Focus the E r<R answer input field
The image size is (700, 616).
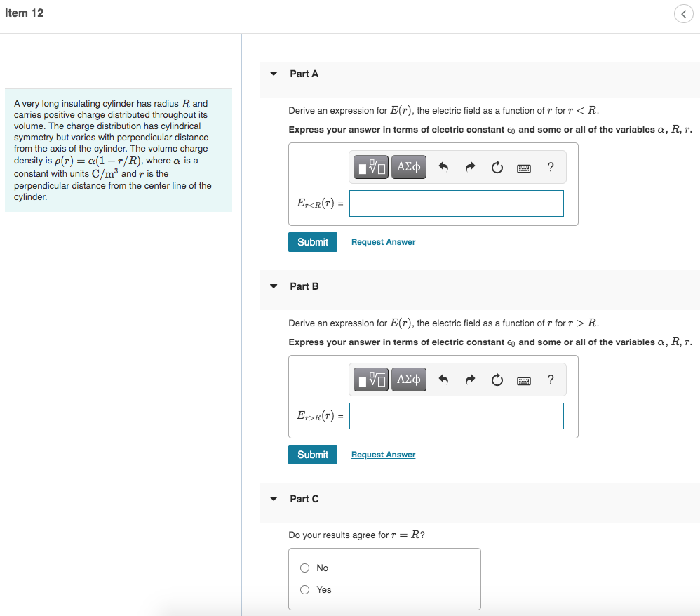click(456, 203)
